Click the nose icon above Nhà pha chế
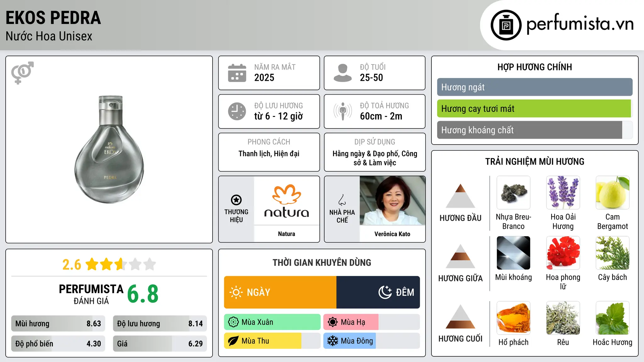Image resolution: width=644 pixels, height=362 pixels. coord(342,200)
